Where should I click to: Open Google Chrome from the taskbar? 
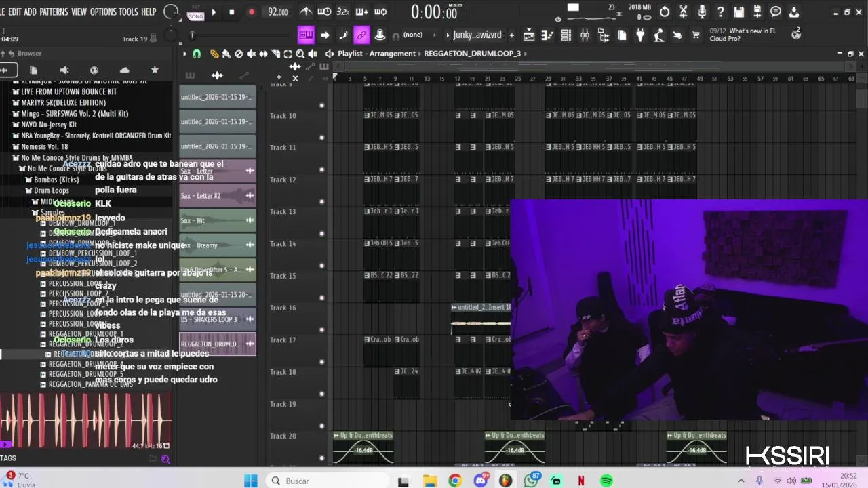click(455, 481)
